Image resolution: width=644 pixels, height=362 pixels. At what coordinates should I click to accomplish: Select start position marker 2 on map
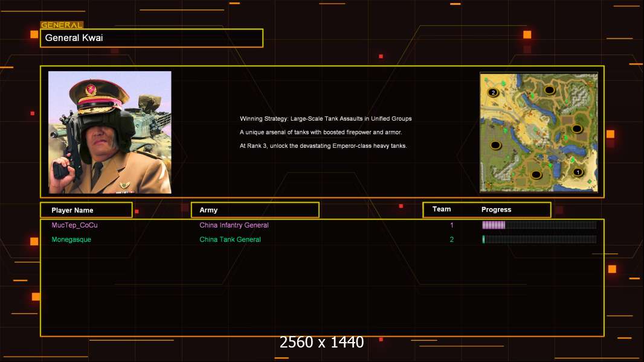[493, 92]
